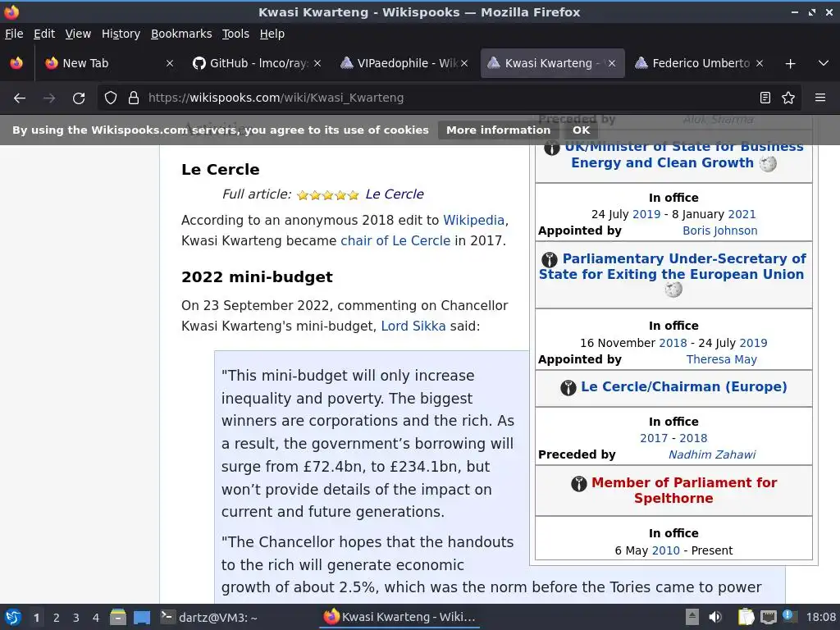
Task: Click job icon beside Parliamentary Under-Secretary
Action: tap(550, 260)
